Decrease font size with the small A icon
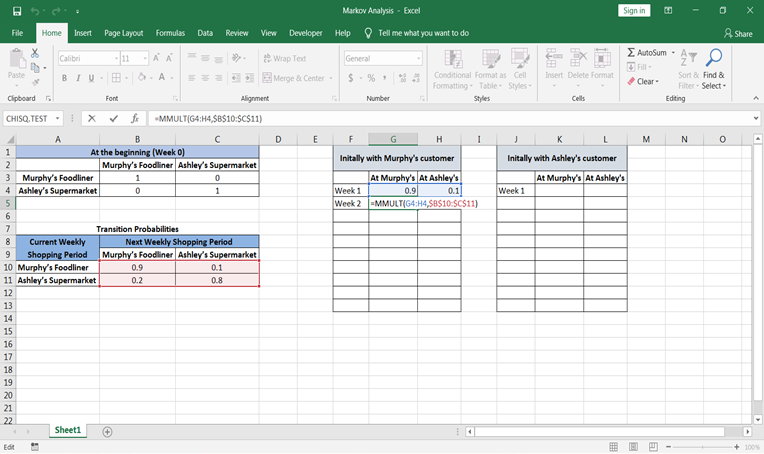The image size is (764, 454). [x=169, y=58]
